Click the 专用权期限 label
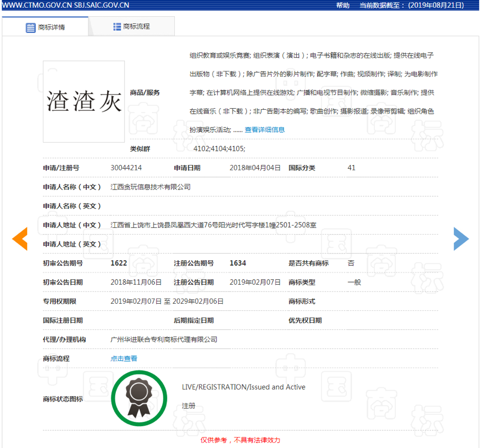The width and height of the screenshot is (481, 448). pyautogui.click(x=60, y=301)
